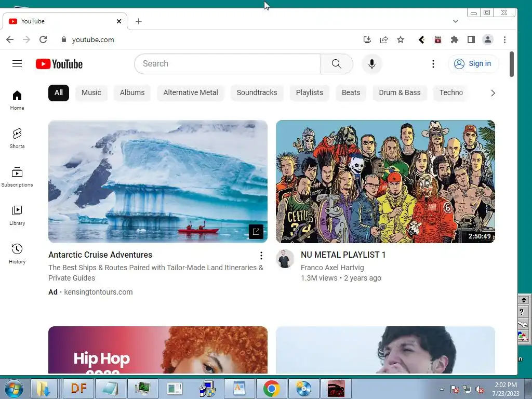
Task: Select the Playlists filter chip
Action: coord(310,93)
